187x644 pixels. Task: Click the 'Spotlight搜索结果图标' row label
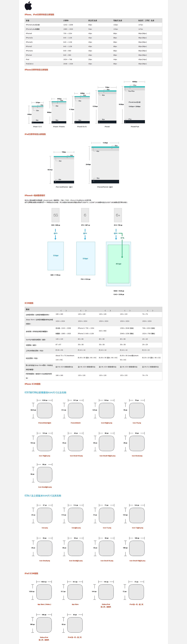[36, 340]
